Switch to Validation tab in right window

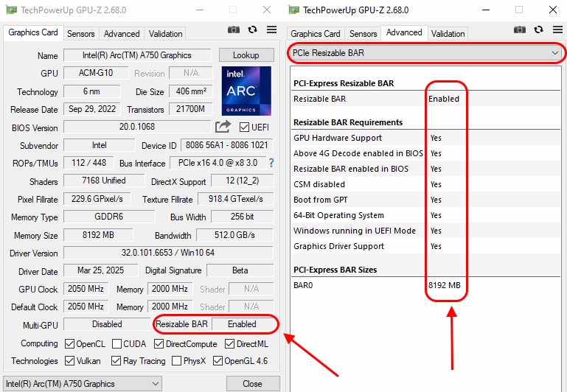click(448, 34)
